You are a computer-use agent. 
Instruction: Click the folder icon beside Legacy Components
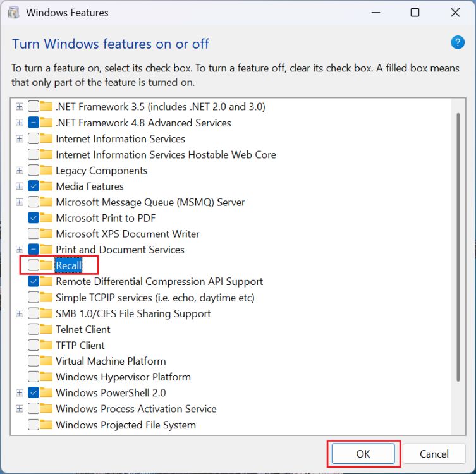(x=46, y=170)
